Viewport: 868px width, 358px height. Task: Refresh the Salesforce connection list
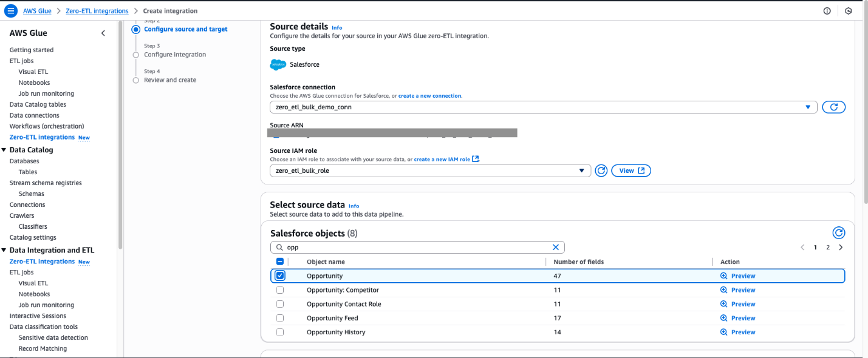click(x=833, y=107)
